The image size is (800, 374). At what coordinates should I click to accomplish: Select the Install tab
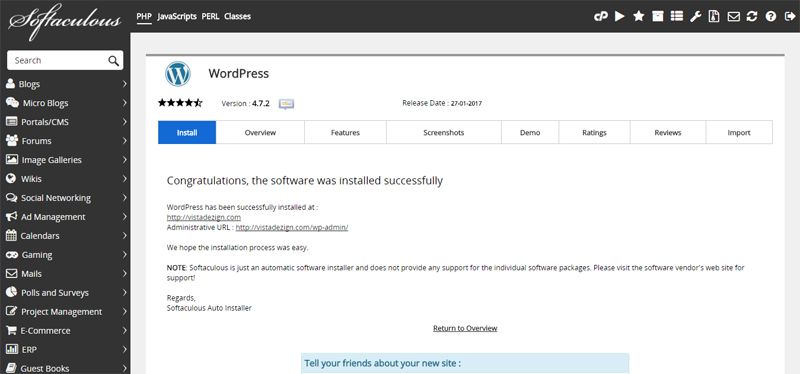point(187,133)
